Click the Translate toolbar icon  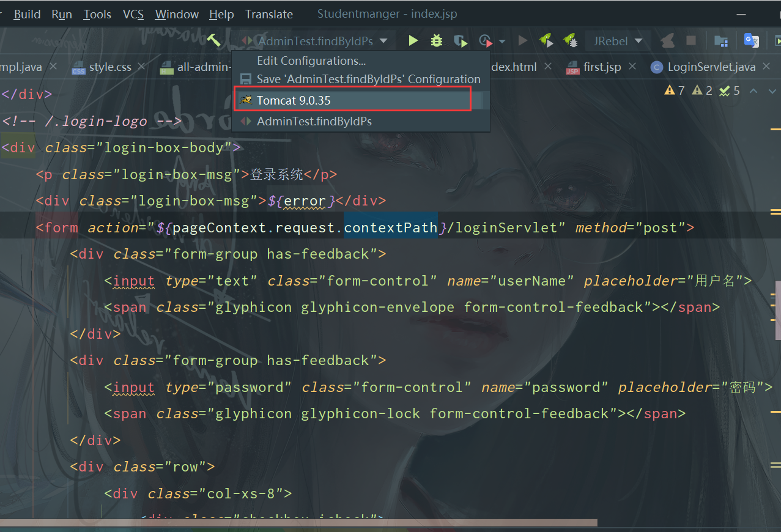(x=751, y=40)
